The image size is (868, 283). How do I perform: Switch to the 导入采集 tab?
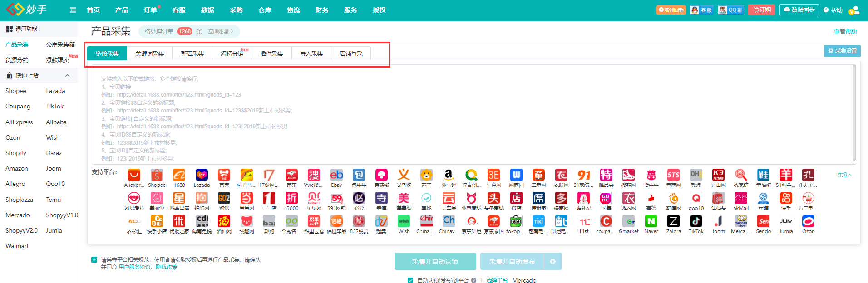pos(311,54)
